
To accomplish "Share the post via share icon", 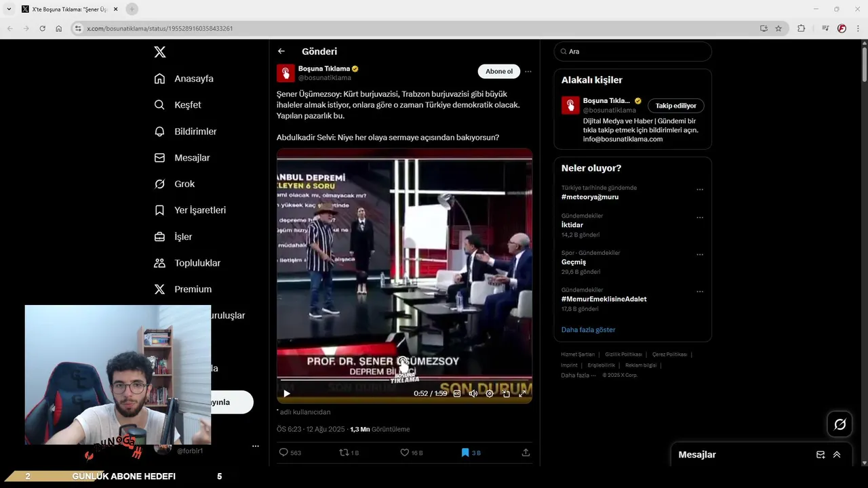I will click(526, 453).
